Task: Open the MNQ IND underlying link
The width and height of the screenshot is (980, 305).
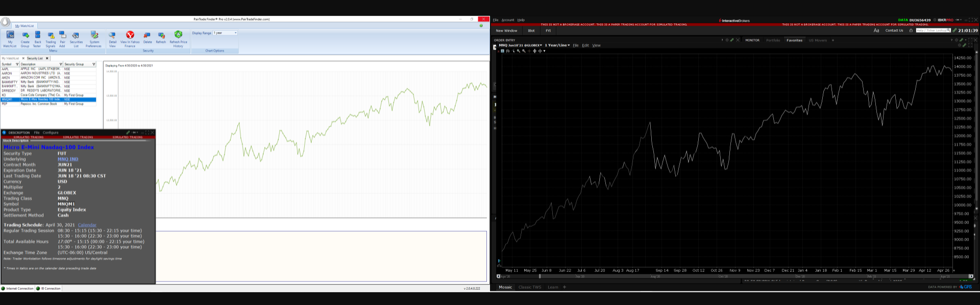Action: [x=68, y=159]
